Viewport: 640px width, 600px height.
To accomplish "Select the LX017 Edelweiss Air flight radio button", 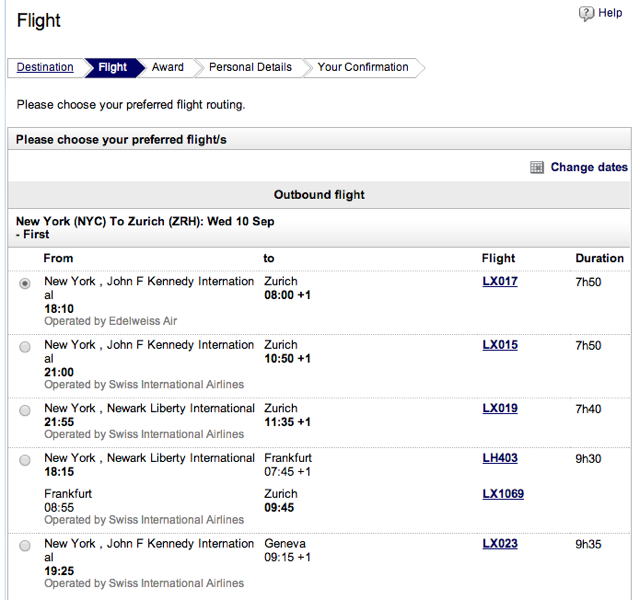I will click(x=25, y=283).
